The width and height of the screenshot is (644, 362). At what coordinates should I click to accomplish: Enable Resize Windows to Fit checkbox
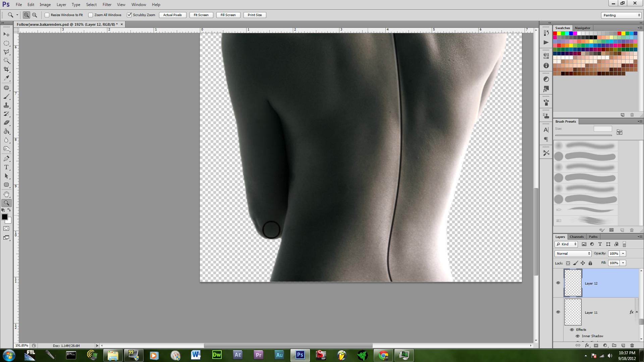tap(47, 15)
